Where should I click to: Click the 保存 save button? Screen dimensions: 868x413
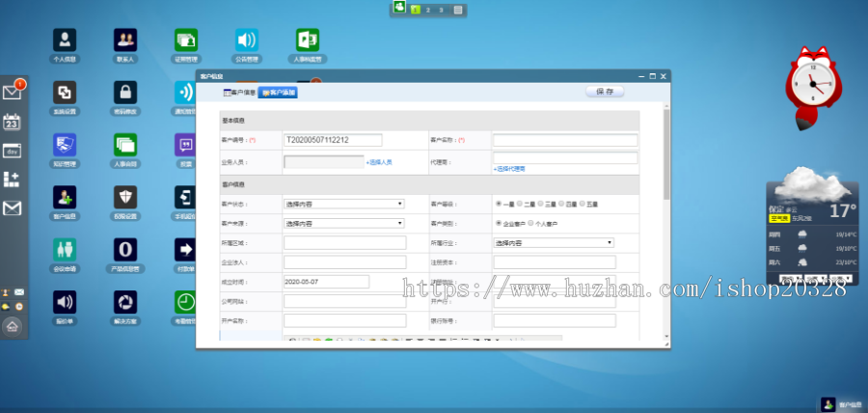[605, 92]
